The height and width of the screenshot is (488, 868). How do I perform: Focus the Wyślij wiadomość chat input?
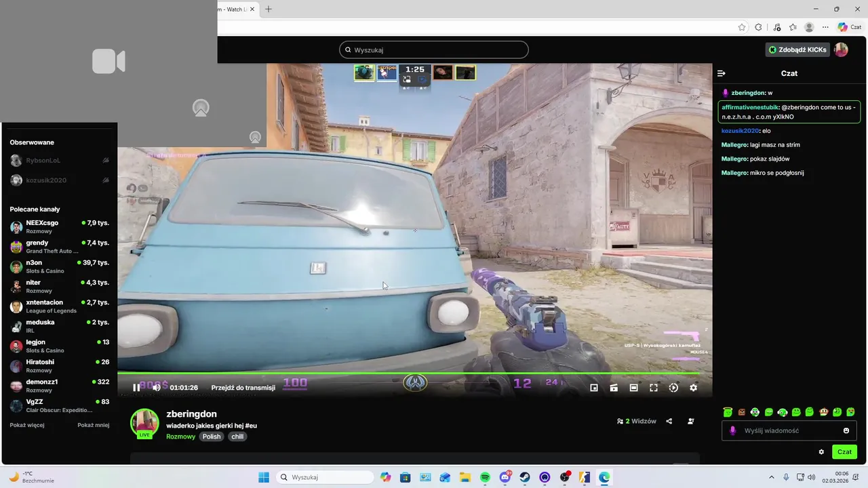790,430
